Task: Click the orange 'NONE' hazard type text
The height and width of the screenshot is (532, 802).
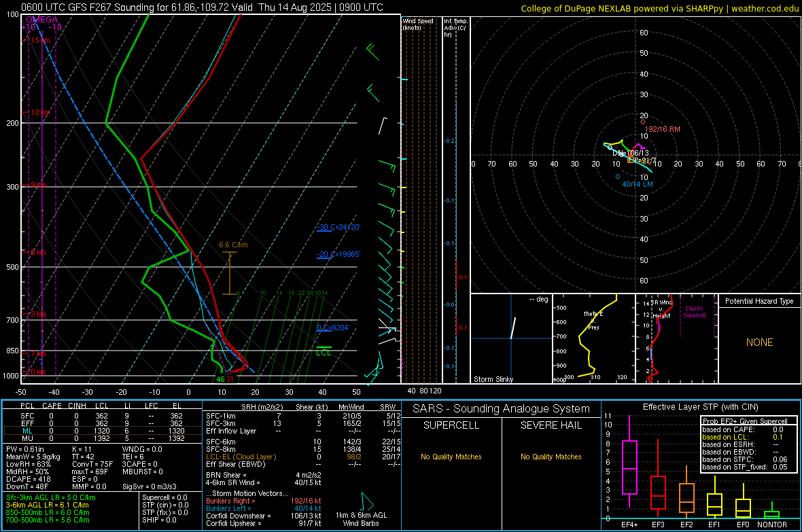Action: pyautogui.click(x=759, y=342)
